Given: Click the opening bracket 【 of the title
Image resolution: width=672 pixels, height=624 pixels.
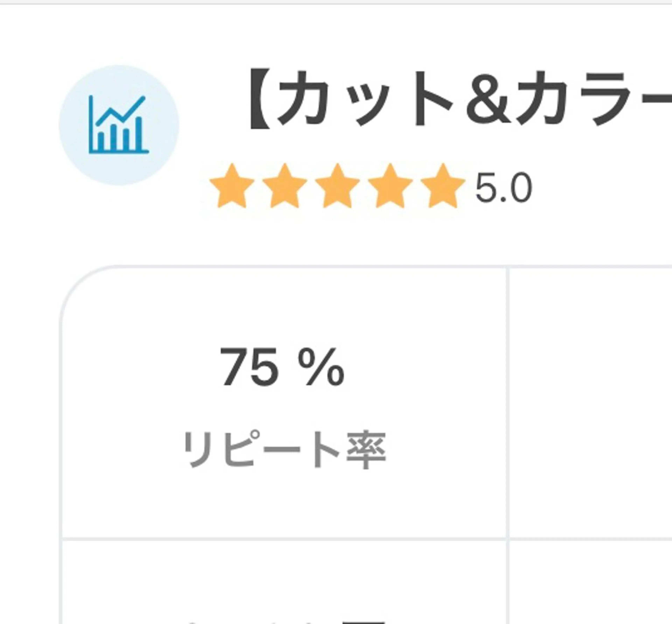Looking at the screenshot, I should click(x=260, y=99).
